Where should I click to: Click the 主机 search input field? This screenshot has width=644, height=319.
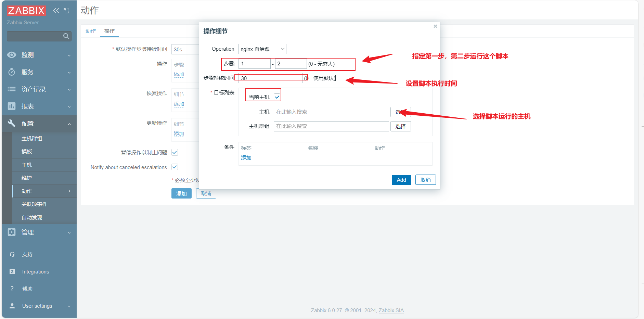click(331, 112)
